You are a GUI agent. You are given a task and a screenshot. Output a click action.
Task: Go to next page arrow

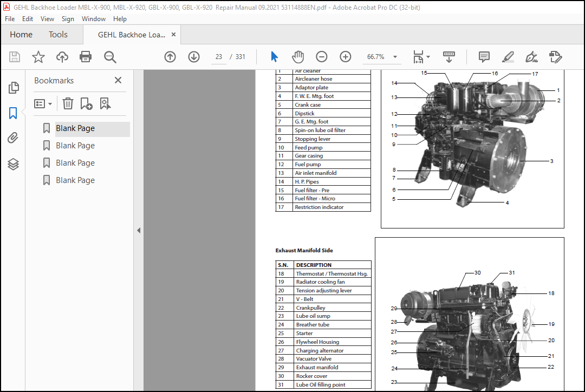[194, 57]
